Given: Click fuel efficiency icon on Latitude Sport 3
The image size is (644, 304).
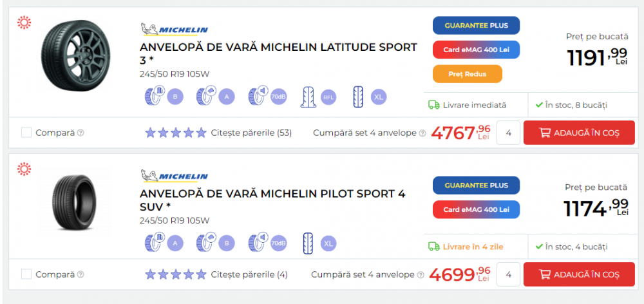Looking at the screenshot, I should pos(154,97).
